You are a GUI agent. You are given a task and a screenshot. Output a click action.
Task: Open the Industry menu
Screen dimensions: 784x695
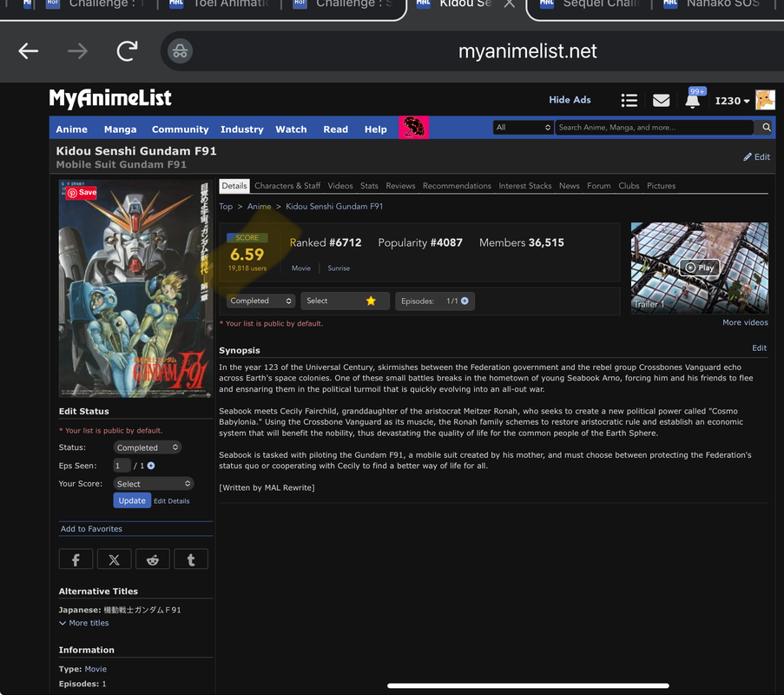click(x=242, y=129)
